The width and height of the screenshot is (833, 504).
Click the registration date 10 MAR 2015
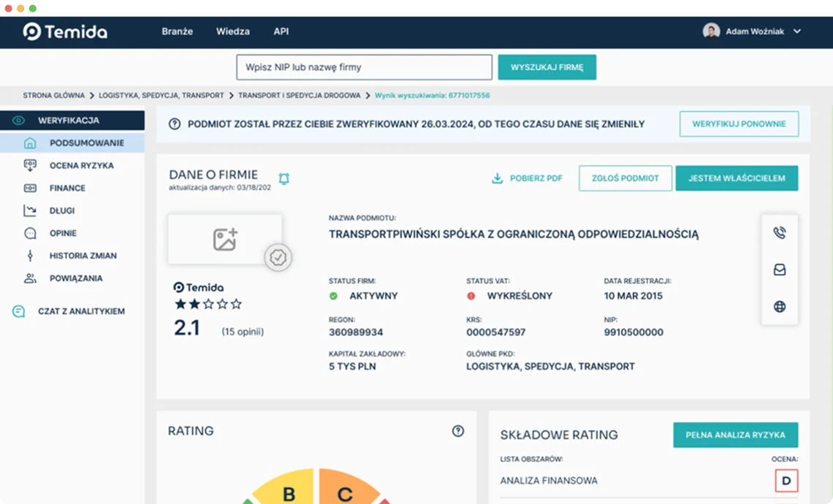634,296
